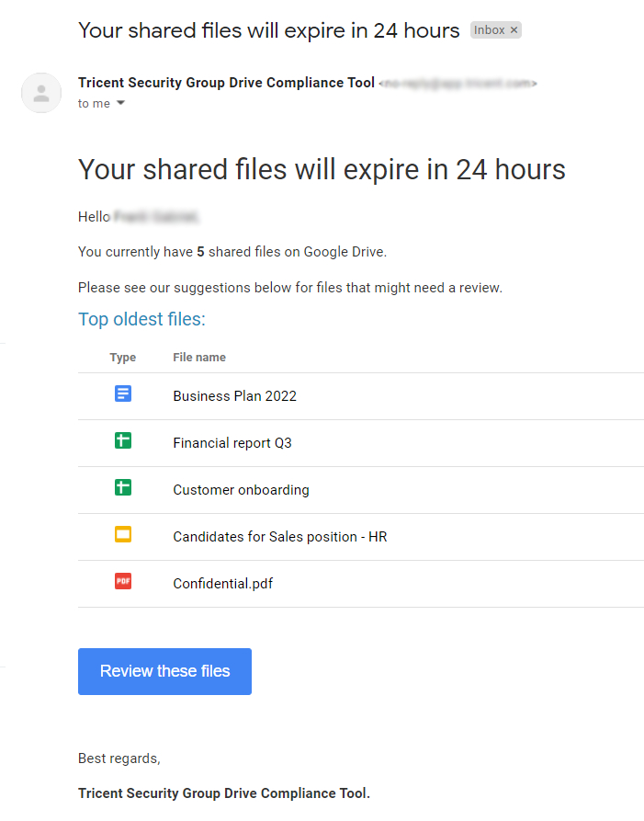Image resolution: width=644 pixels, height=821 pixels.
Task: Click the Google Docs icon for Business Plan 2022
Action: [123, 394]
